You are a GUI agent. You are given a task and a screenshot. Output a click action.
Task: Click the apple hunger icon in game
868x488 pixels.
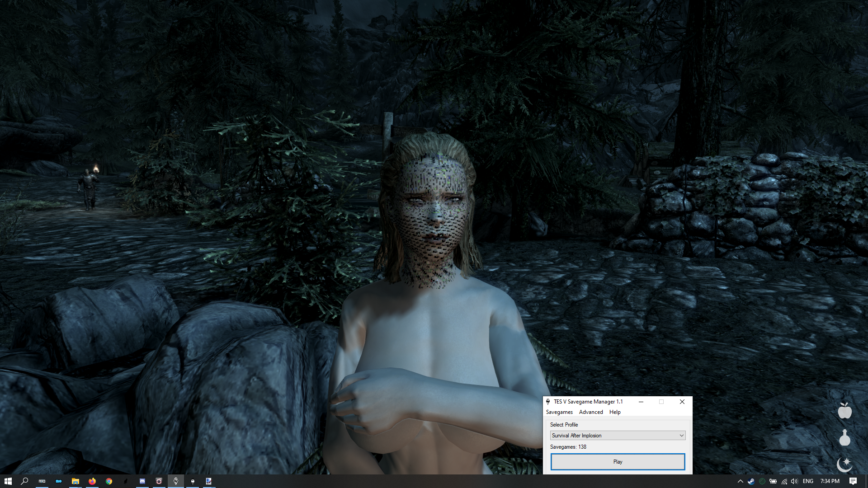(x=844, y=410)
